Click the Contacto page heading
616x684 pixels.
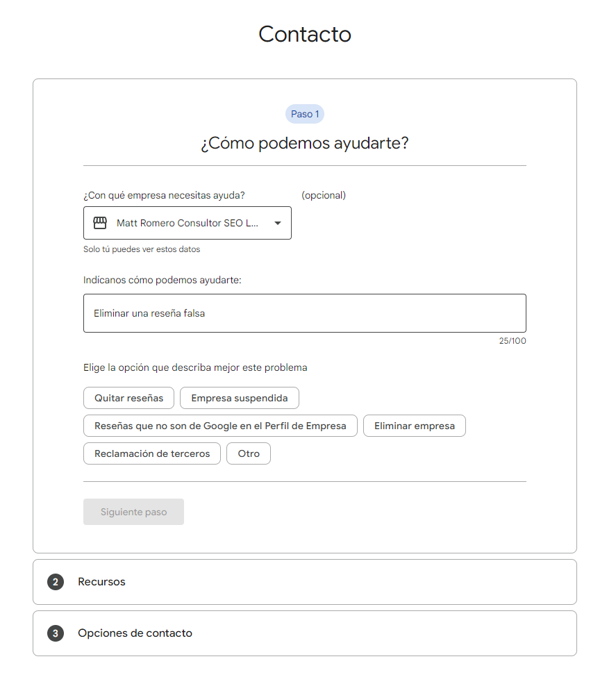(305, 34)
